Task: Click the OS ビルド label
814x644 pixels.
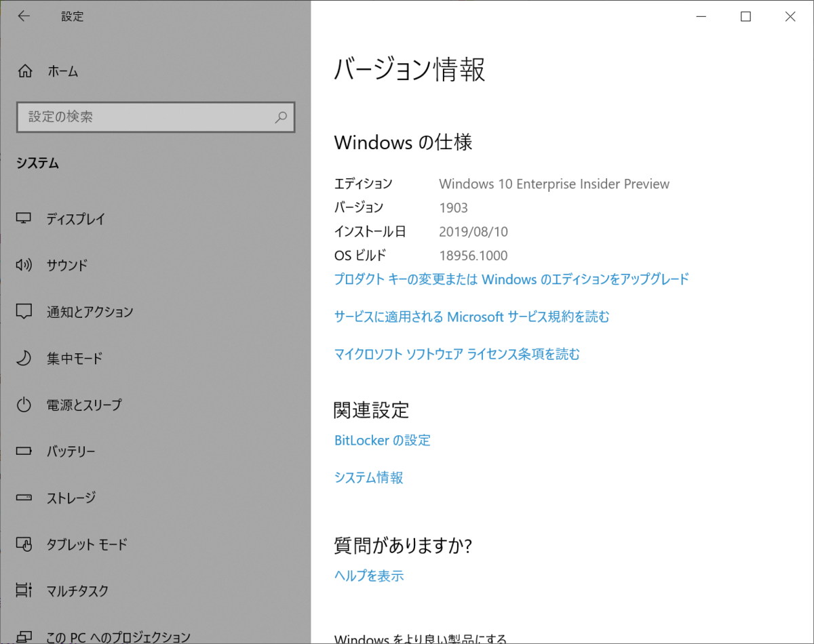Action: pyautogui.click(x=360, y=256)
